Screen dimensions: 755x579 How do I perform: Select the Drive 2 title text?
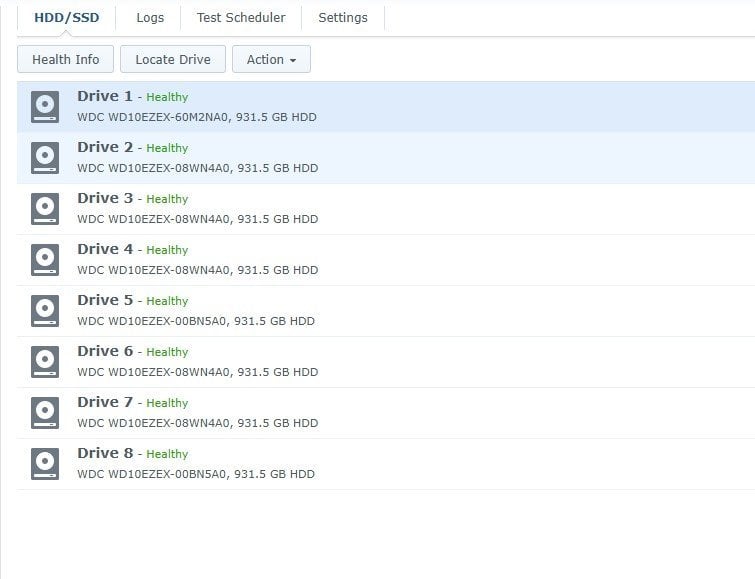pos(105,147)
